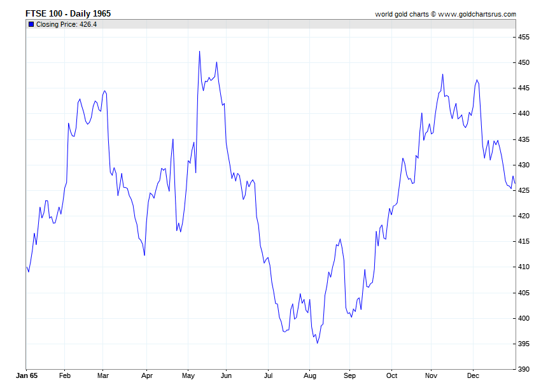Image resolution: width=541 pixels, height=392 pixels.
Task: Click the early-August lowest point of the line
Action: click(x=318, y=342)
